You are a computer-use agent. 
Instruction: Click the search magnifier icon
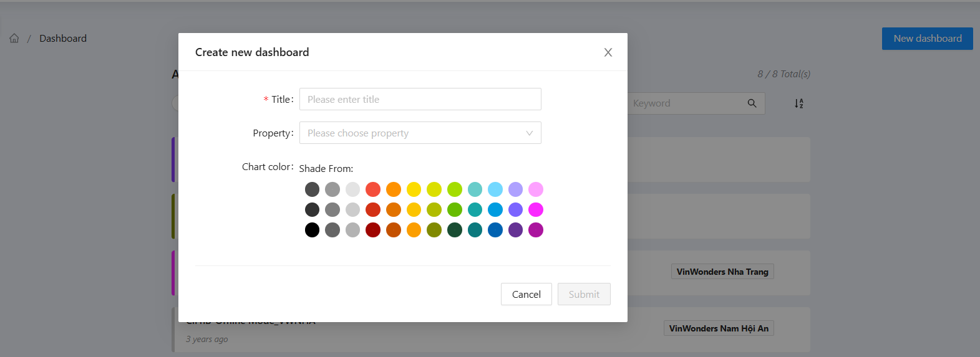click(x=752, y=103)
